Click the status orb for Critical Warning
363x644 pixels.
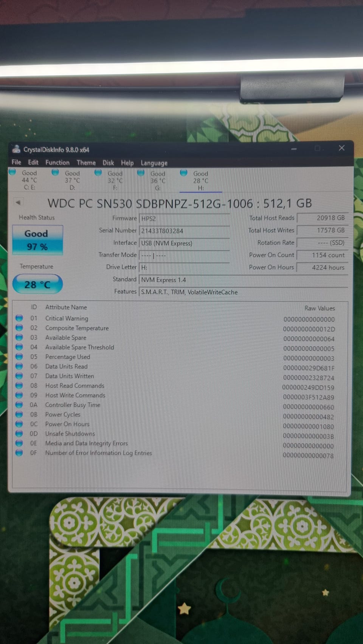[x=19, y=318]
